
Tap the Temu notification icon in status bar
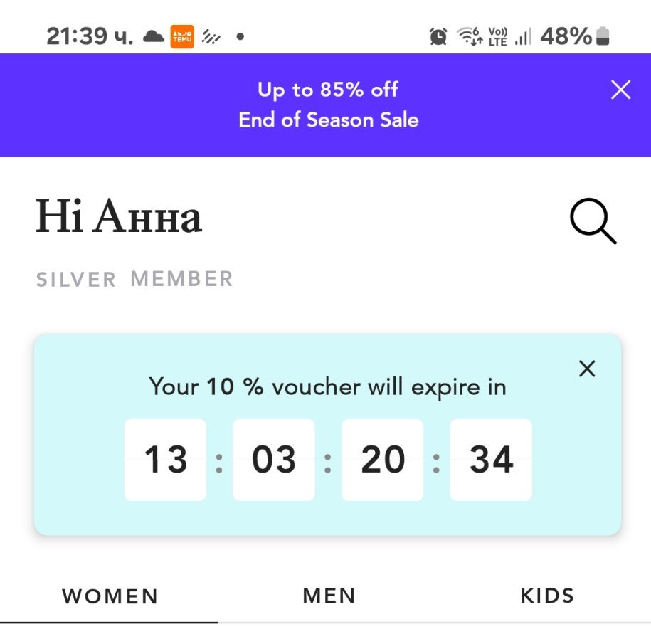click(x=182, y=36)
